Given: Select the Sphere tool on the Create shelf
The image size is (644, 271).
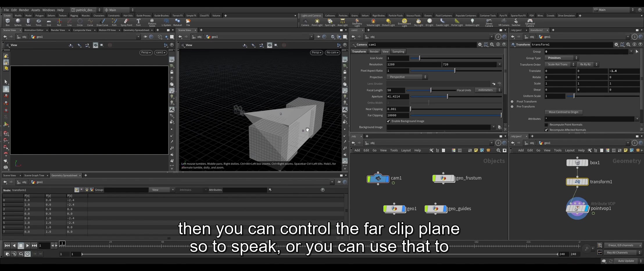Looking at the screenshot, I should (x=18, y=22).
